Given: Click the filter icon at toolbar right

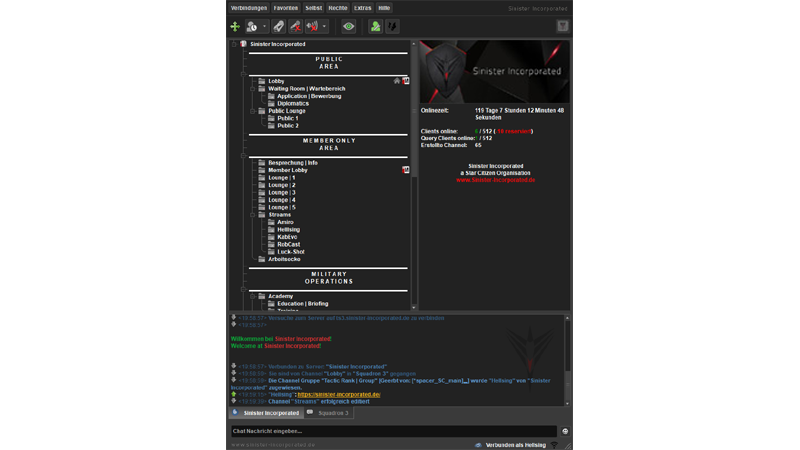Looking at the screenshot, I should tap(562, 26).
